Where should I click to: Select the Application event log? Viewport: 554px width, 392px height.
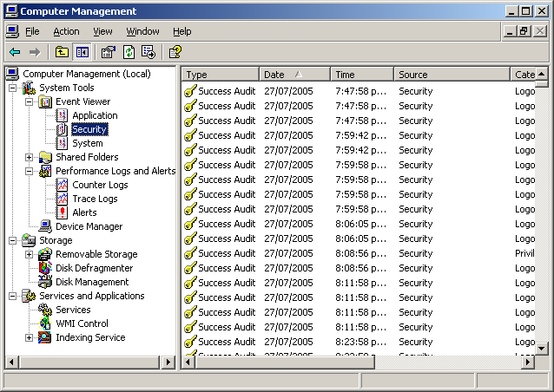tap(95, 115)
